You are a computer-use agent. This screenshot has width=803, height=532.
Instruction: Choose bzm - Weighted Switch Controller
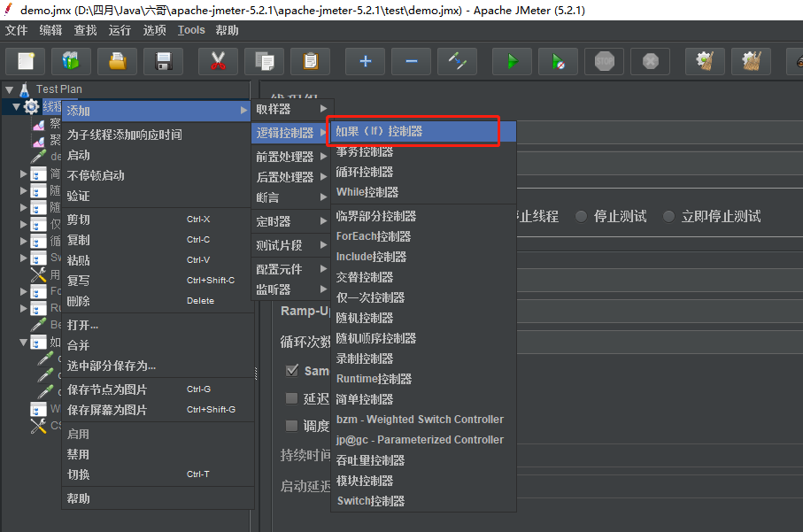click(x=423, y=420)
